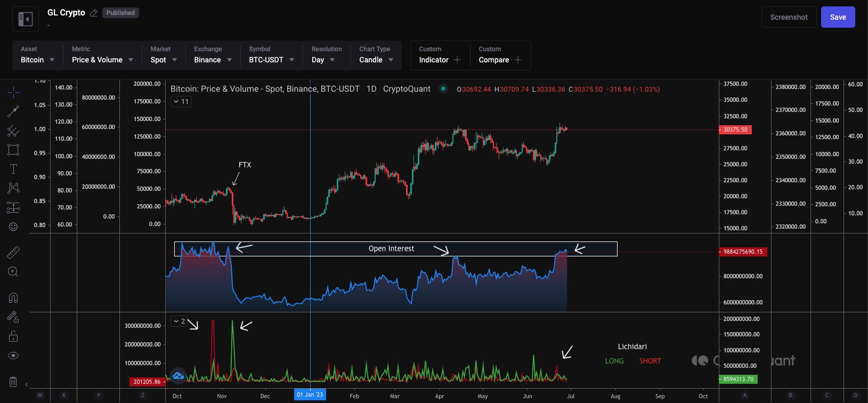Toggle stay in drawing mode
The image size is (868, 403).
[x=13, y=317]
